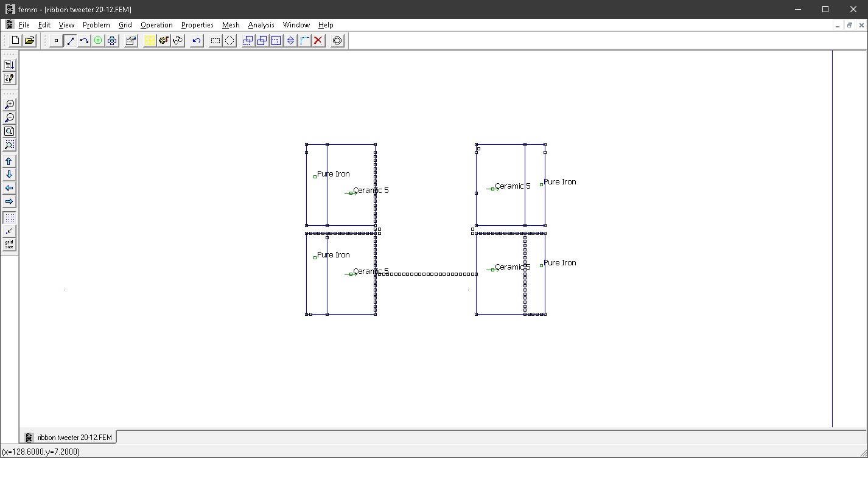View results with the glasses icon
The width and height of the screenshot is (868, 496).
coord(178,41)
